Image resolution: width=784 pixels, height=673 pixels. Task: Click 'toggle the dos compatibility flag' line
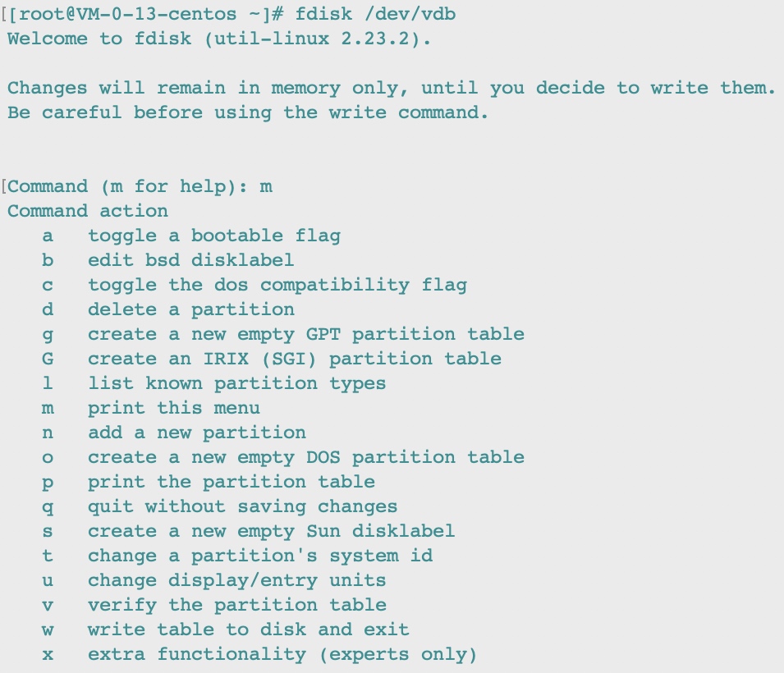click(x=277, y=285)
